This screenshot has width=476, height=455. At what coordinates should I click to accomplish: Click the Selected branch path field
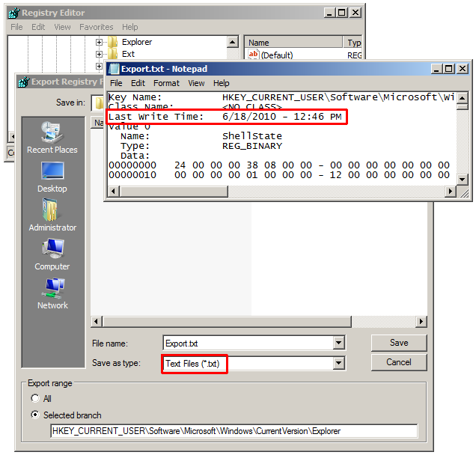coord(234,431)
